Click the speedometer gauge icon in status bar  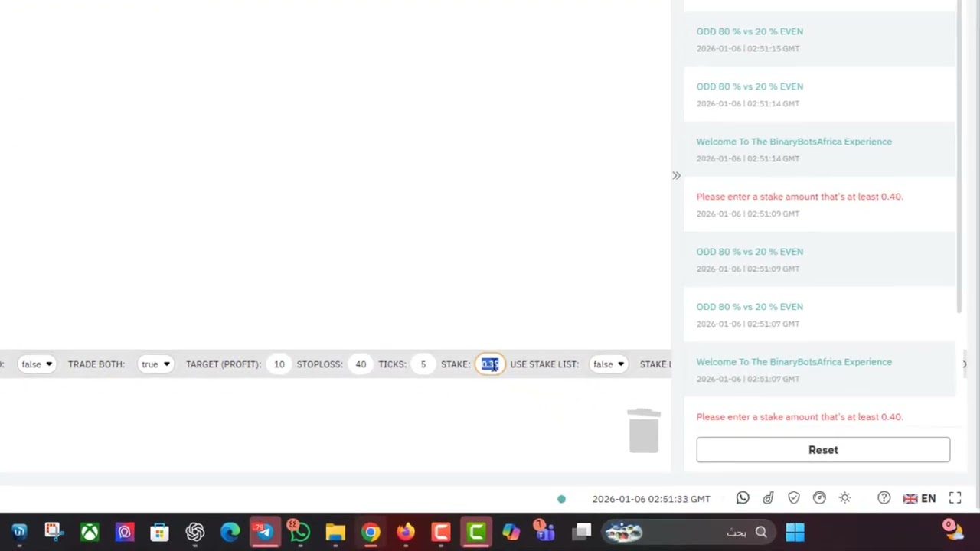click(x=819, y=498)
